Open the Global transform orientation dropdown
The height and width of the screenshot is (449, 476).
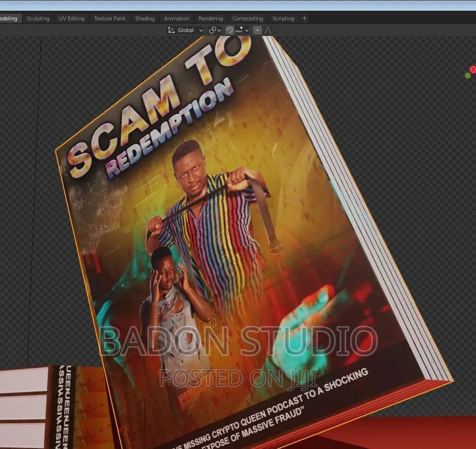coord(185,30)
